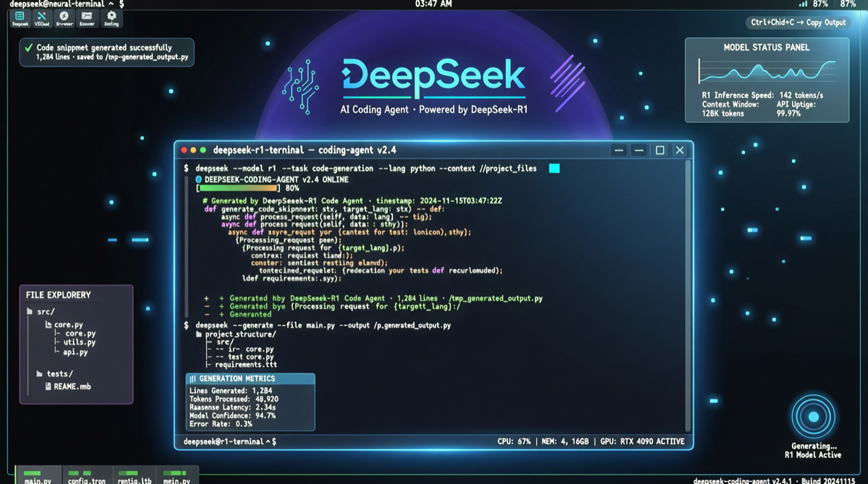Click the Tokens Processed: 48,920 metric

pyautogui.click(x=234, y=399)
